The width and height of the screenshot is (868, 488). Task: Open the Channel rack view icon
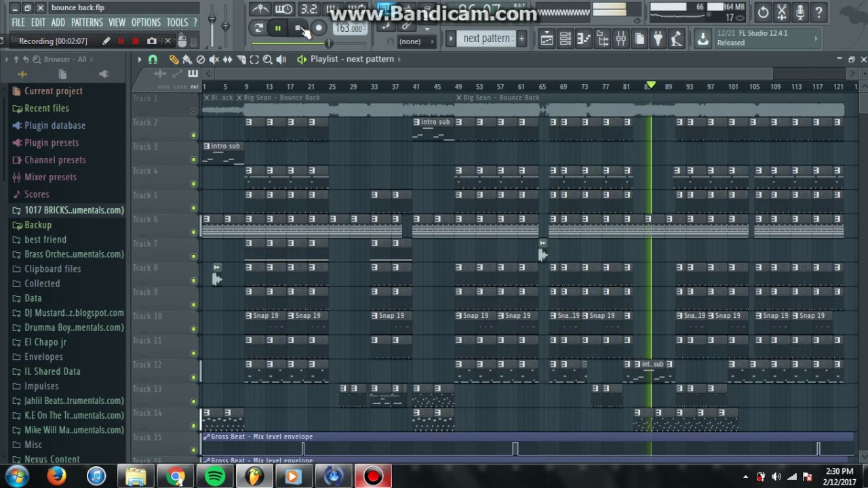[x=565, y=39]
